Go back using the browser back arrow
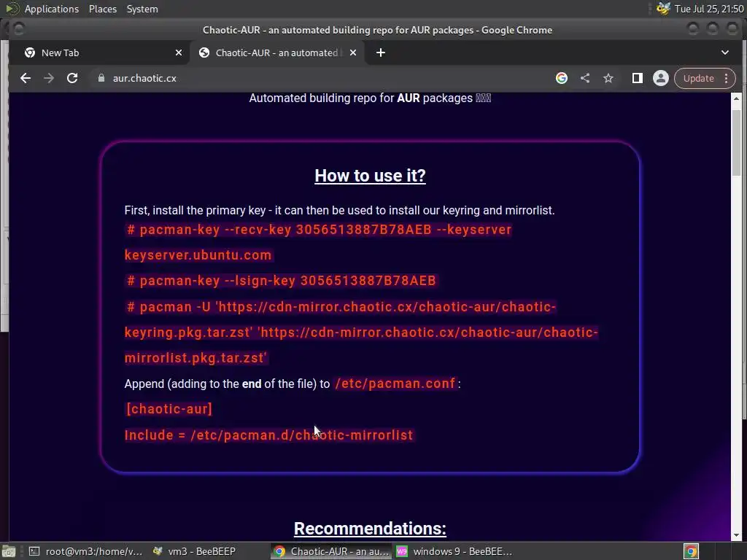The width and height of the screenshot is (747, 560). (26, 78)
